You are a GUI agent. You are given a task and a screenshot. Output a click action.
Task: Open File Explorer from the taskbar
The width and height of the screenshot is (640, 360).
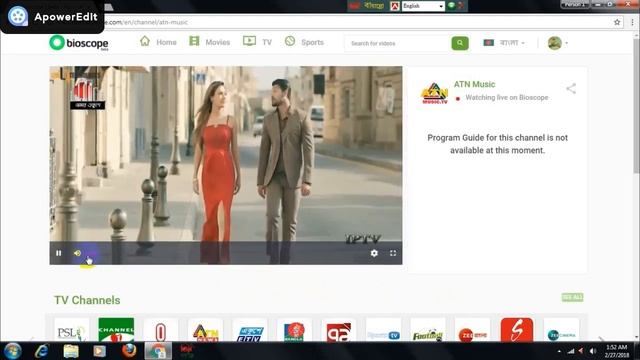[71, 351]
